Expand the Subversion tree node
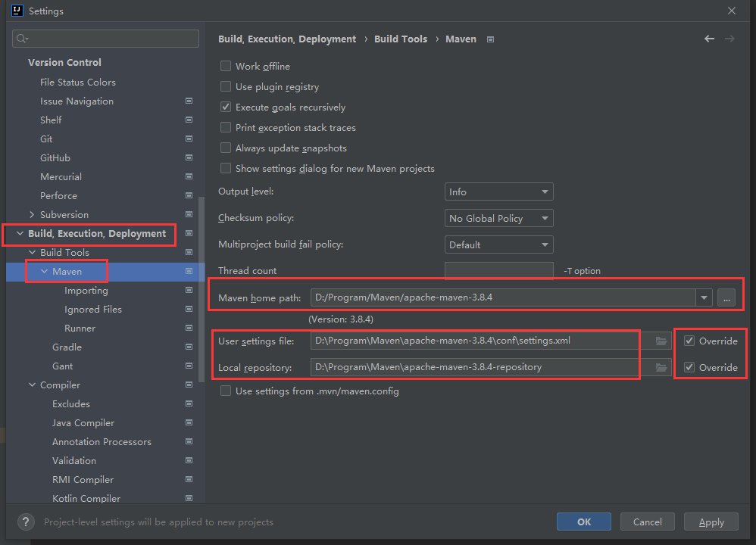The image size is (756, 545). pos(32,214)
